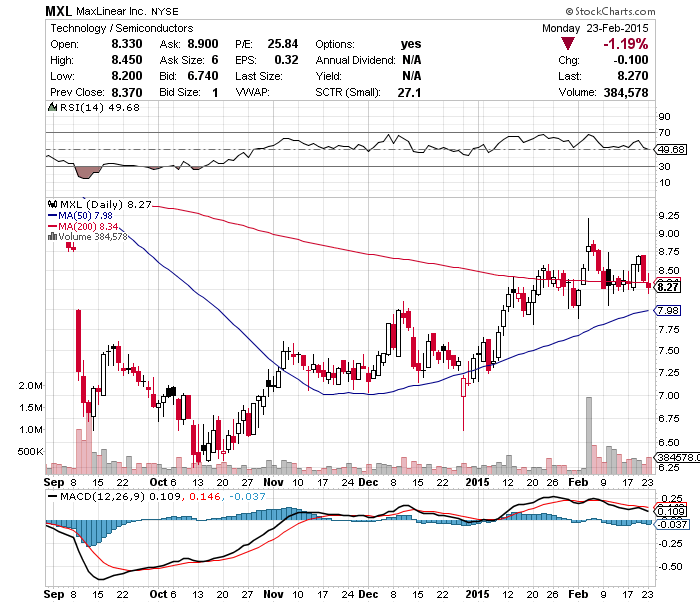Viewport: 700px width, 603px height.
Task: Click the MACD 0.109 axis tag
Action: coord(671,512)
